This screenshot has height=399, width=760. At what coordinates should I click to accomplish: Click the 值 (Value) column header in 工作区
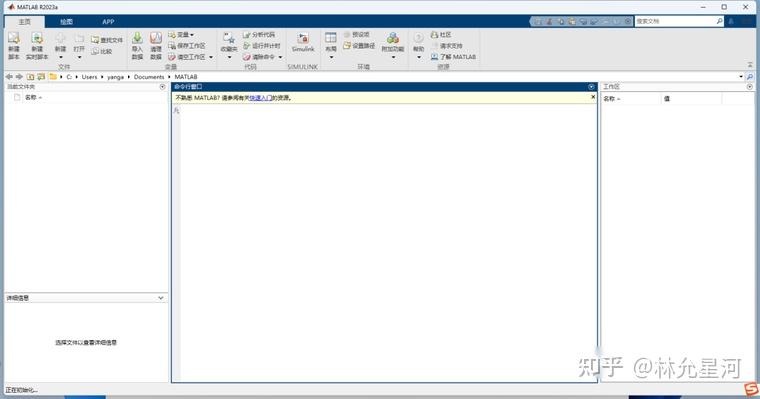tap(666, 98)
